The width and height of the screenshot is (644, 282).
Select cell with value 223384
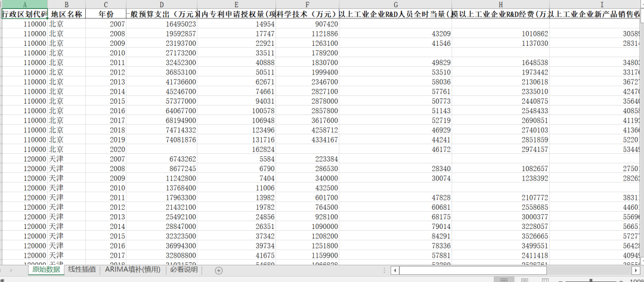308,159
